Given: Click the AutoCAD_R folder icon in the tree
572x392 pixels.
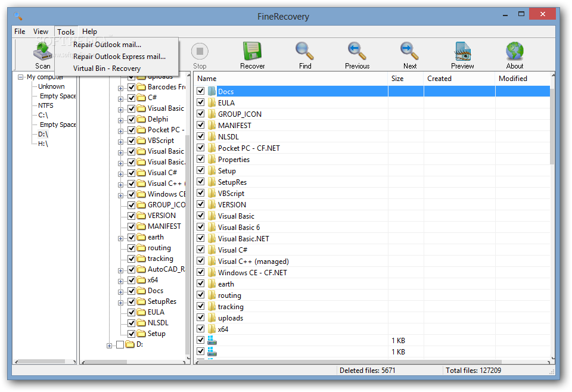Looking at the screenshot, I should 141,269.
